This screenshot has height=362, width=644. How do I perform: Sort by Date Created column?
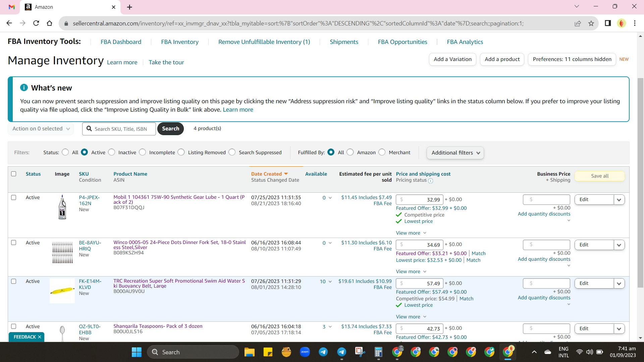pos(269,174)
